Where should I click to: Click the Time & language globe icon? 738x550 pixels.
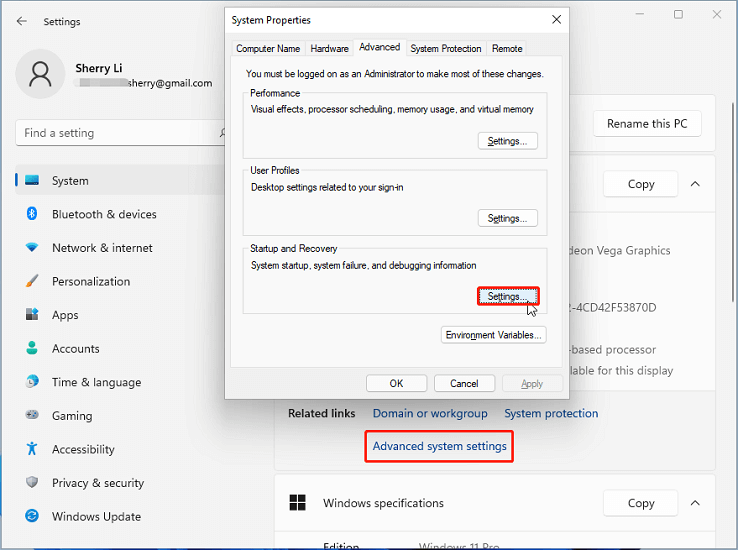(x=32, y=382)
